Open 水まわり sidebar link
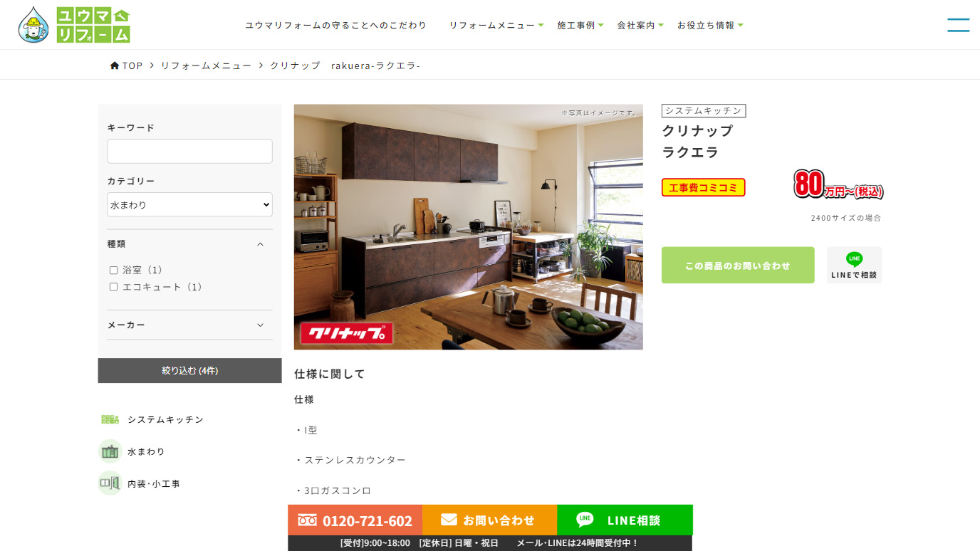Screen dimensions: 980x551 click(147, 451)
